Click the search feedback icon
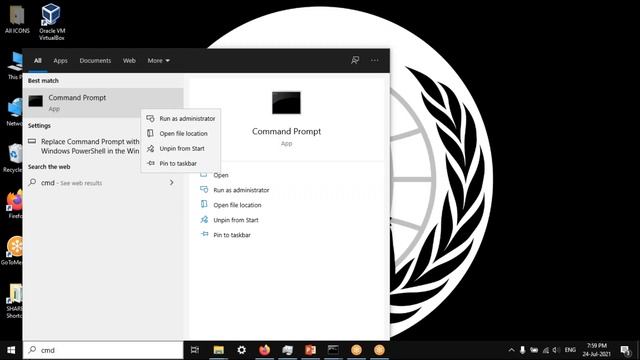The height and width of the screenshot is (360, 640). 355,60
